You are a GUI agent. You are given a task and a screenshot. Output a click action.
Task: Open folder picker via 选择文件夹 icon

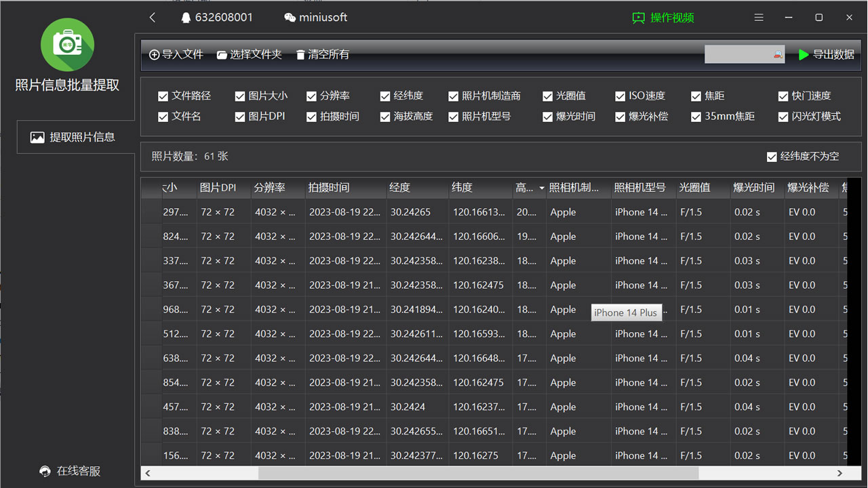222,54
